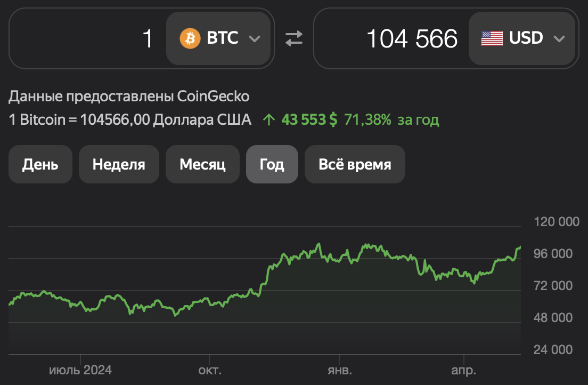Viewport: 588px width, 385px height.
Task: Click the июль 2024 axis marker
Action: [x=80, y=370]
